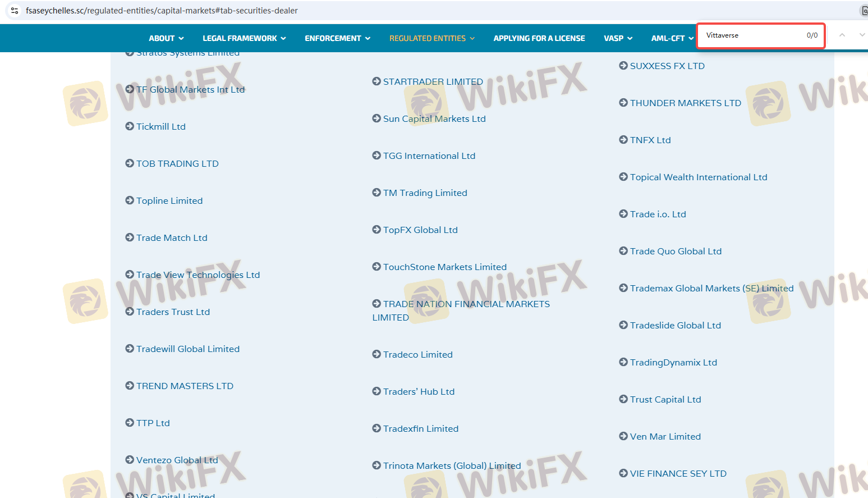Click the find-in-page next result arrow
This screenshot has height=498, width=868.
[x=861, y=35]
